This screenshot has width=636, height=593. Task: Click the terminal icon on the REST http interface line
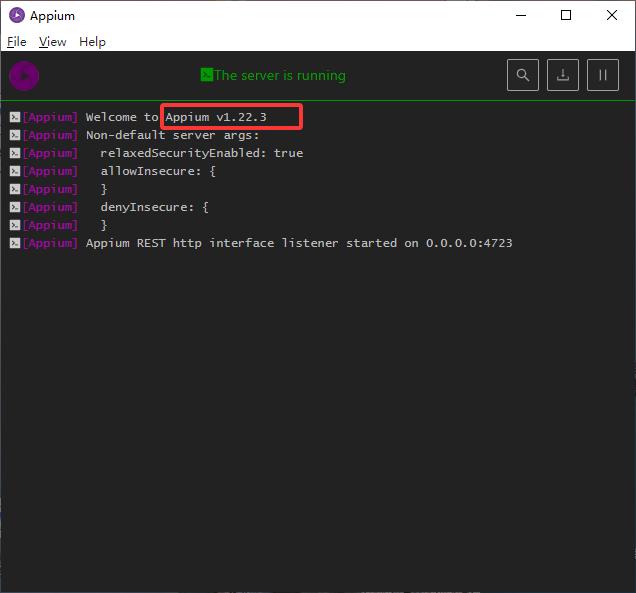coord(15,243)
